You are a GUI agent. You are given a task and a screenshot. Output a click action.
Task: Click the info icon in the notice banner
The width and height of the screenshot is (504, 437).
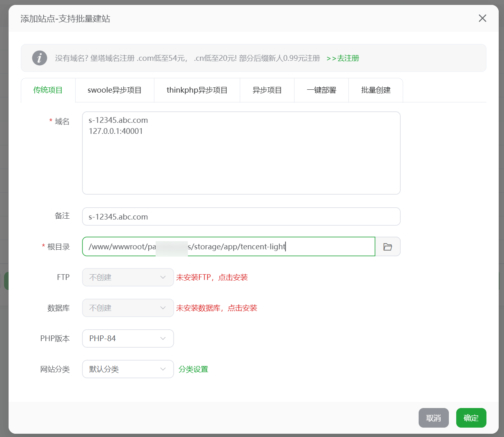40,58
